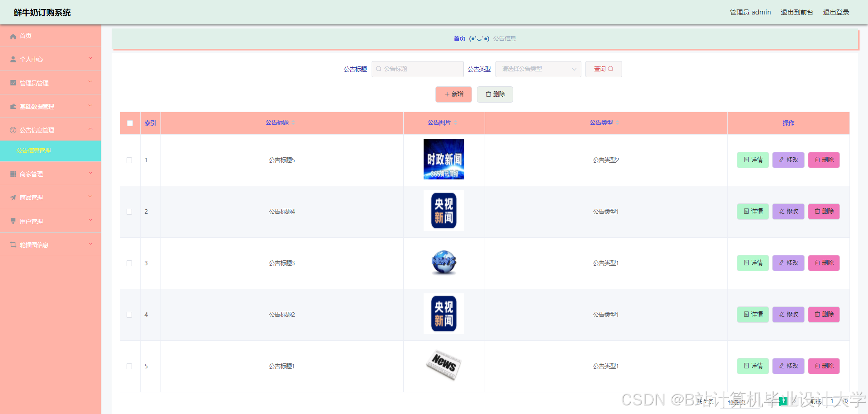This screenshot has height=414, width=868.
Task: Expand the 基础数据管理 chevron
Action: pos(90,106)
